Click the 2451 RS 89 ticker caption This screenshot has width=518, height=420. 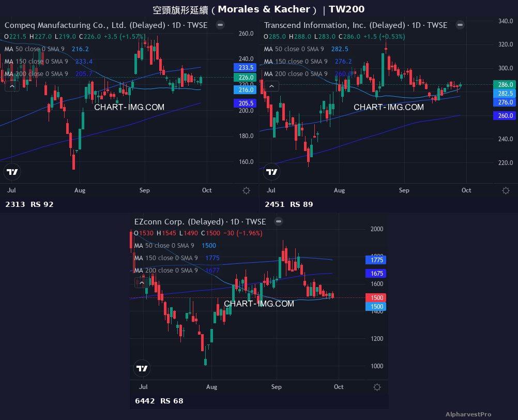[x=289, y=204]
